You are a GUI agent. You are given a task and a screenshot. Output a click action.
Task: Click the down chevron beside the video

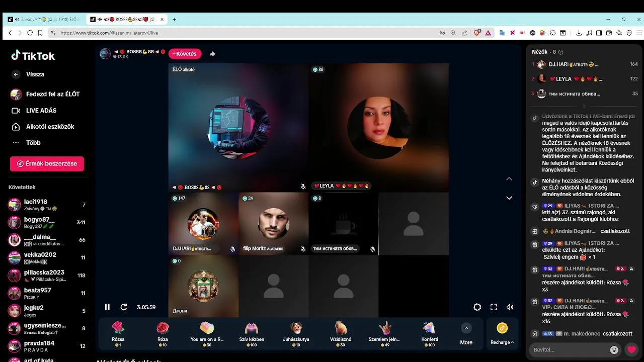click(x=509, y=198)
